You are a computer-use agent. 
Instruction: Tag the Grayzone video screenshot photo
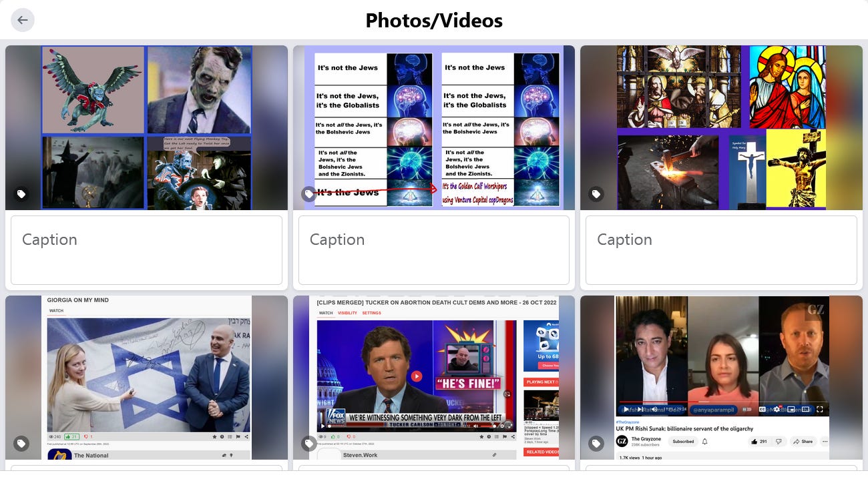pos(596,444)
